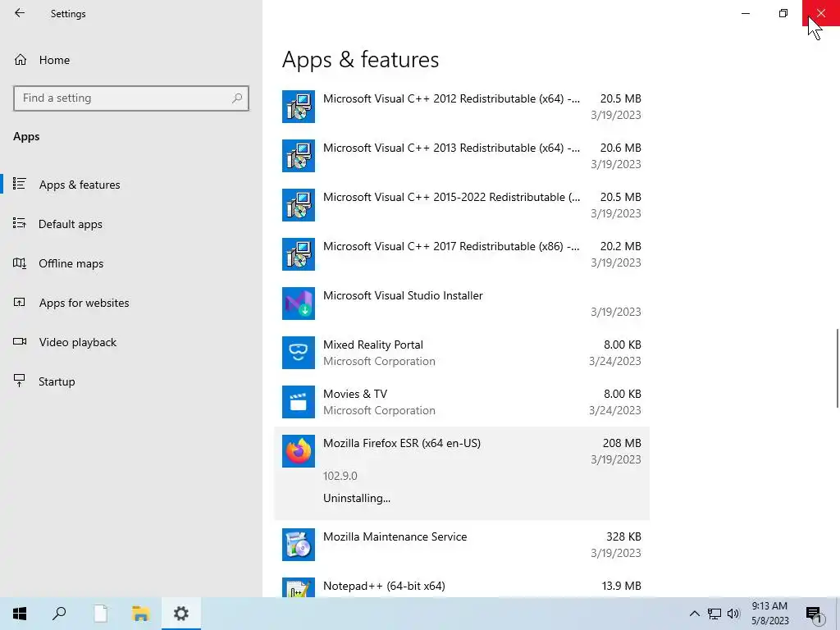Select Microsoft Visual C++ 2017 Redistributable entry name
The height and width of the screenshot is (630, 840).
click(x=451, y=247)
